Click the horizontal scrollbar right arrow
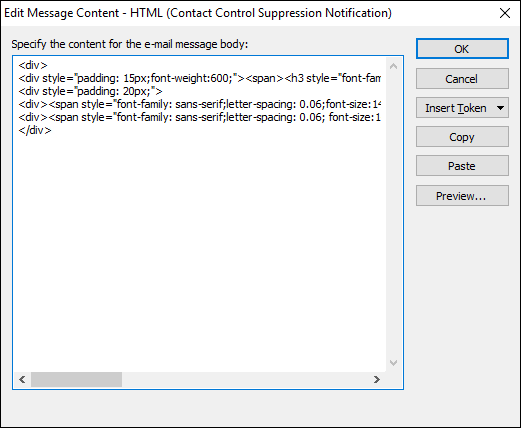This screenshot has width=521, height=428. click(377, 379)
